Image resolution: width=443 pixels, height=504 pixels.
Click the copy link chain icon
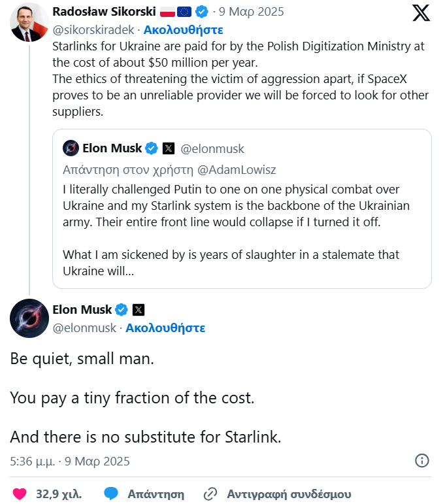pos(210,494)
